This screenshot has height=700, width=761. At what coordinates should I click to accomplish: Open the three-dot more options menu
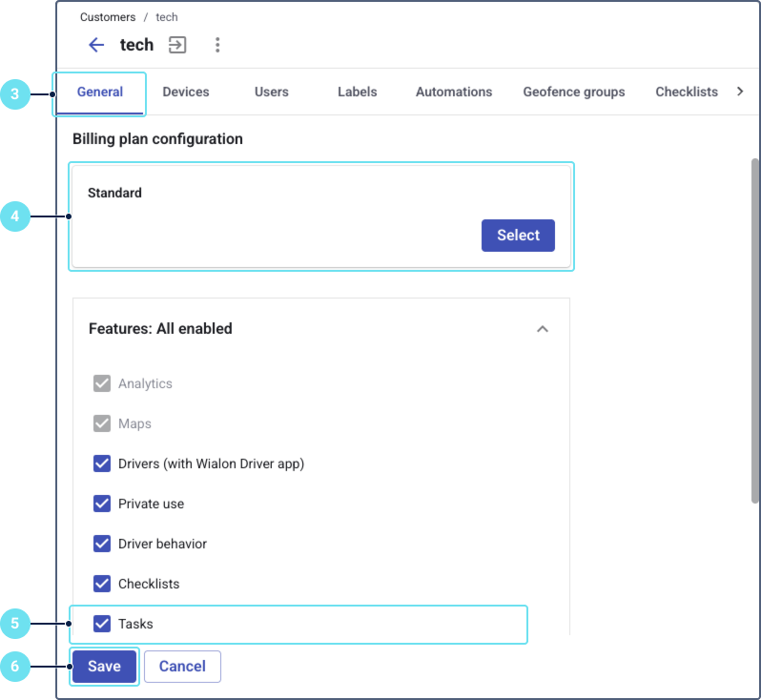click(x=217, y=45)
